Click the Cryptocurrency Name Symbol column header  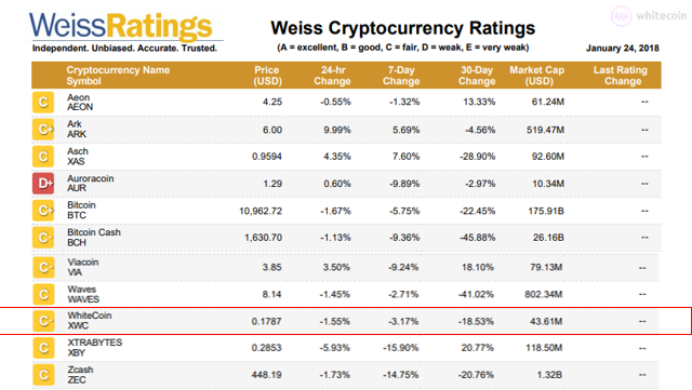coord(118,75)
